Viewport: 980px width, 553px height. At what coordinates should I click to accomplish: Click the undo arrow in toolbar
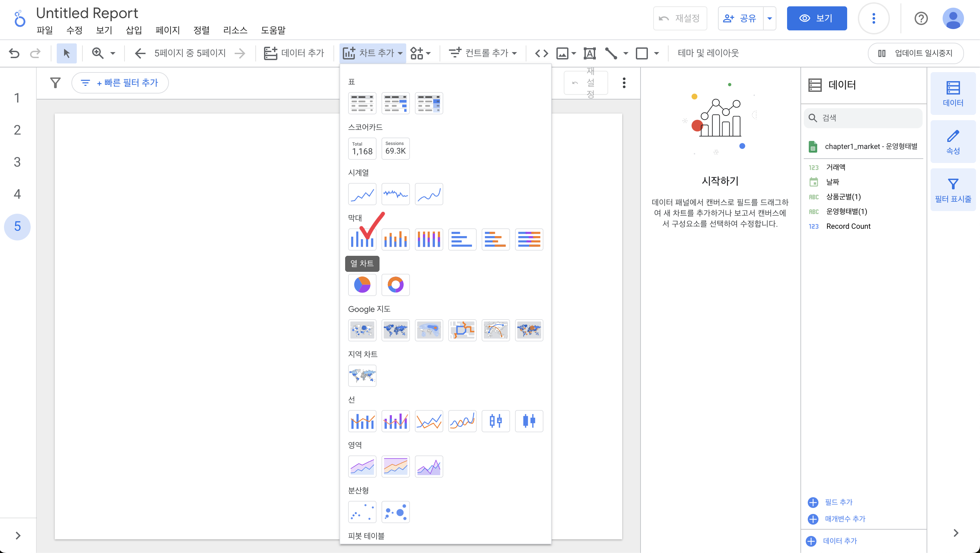pyautogui.click(x=14, y=53)
